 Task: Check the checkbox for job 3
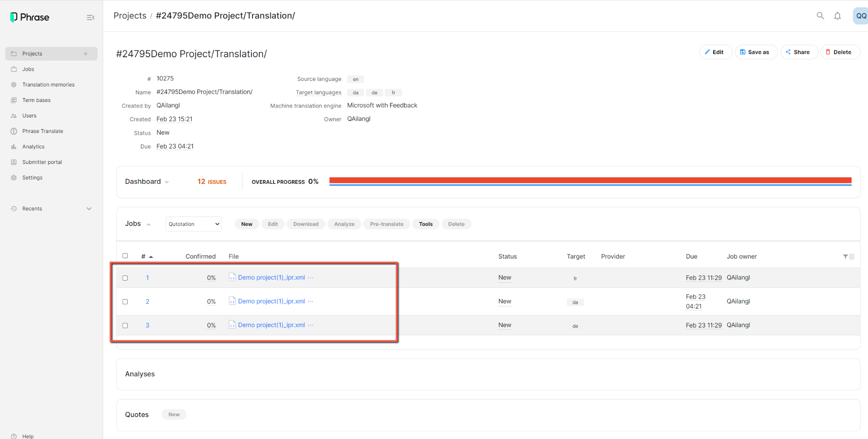125,325
